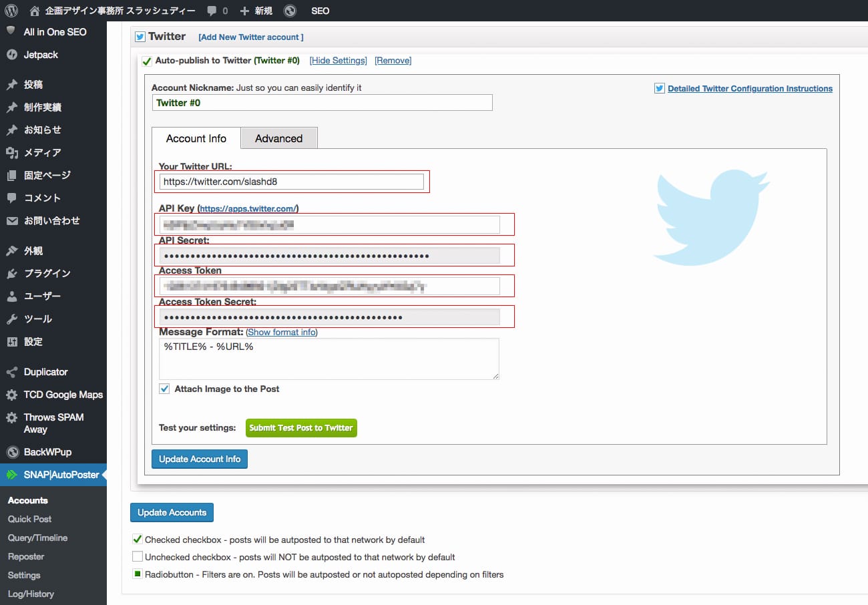Click the plus 新規 new-content item
The height and width of the screenshot is (605, 868).
tap(256, 11)
